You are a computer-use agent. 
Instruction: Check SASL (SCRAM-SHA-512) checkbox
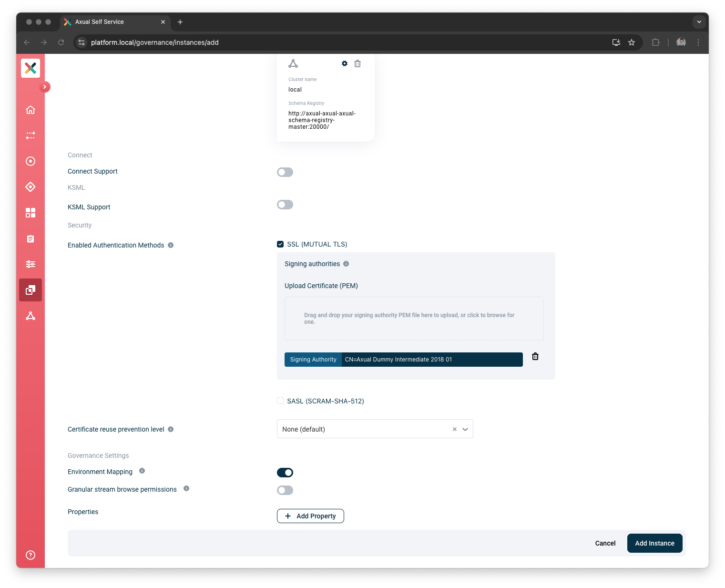point(280,401)
